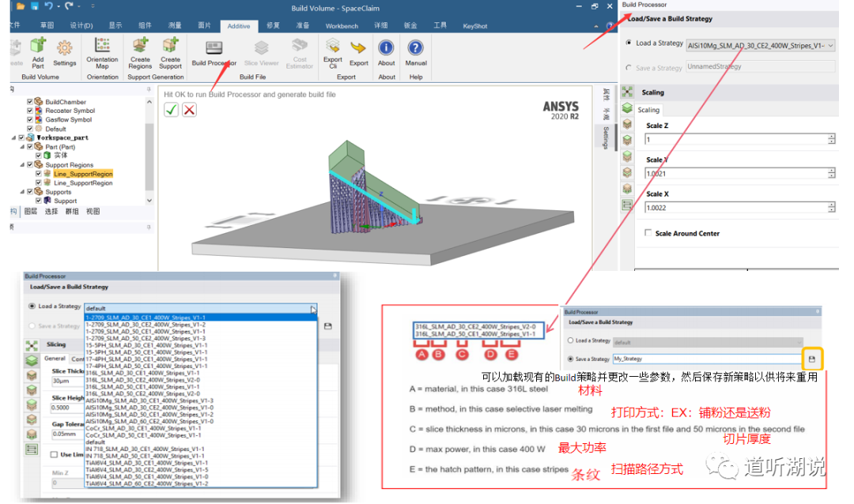Screen dimensions: 854x504
Task: Select the highlighted Line_SupportRegion tree item
Action: (x=83, y=174)
